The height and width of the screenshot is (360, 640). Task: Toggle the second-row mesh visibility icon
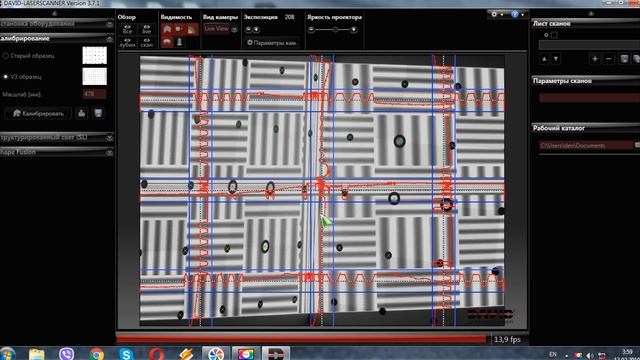tap(167, 42)
